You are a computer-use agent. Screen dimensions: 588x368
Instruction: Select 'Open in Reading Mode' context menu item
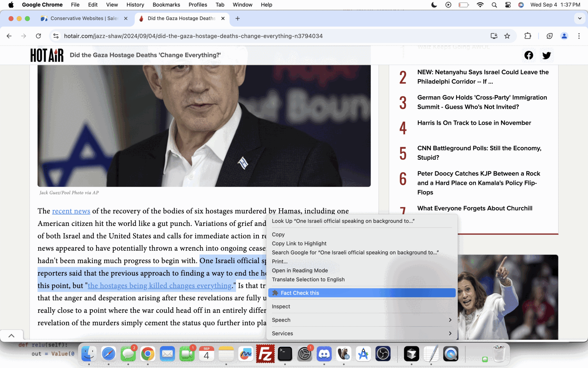pos(300,270)
